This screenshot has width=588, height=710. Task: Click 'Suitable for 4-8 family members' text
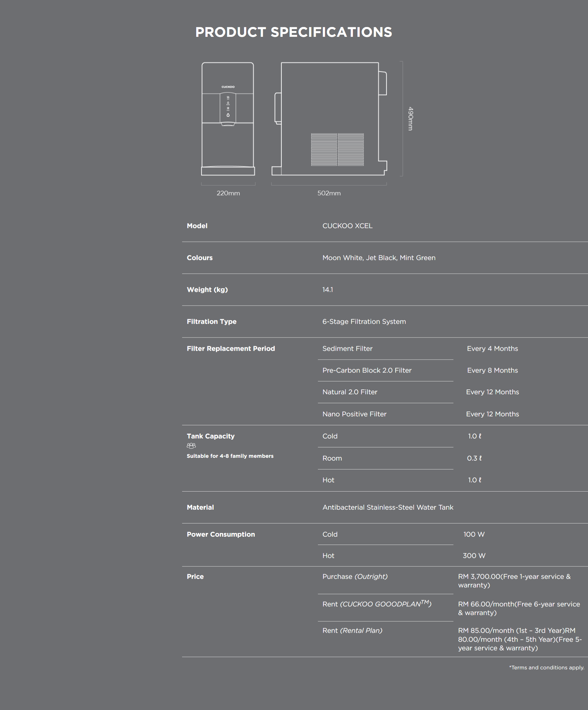(x=230, y=456)
